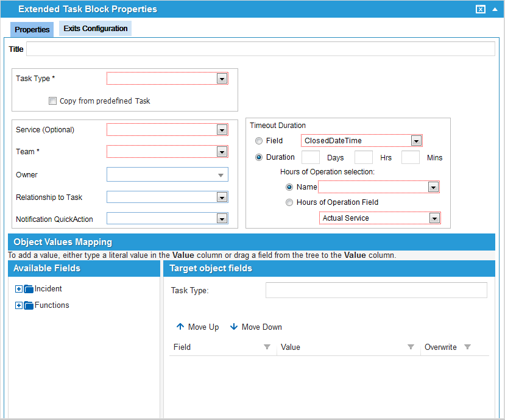The width and height of the screenshot is (505, 420).
Task: Click the Incident folder icon
Action: coord(29,289)
